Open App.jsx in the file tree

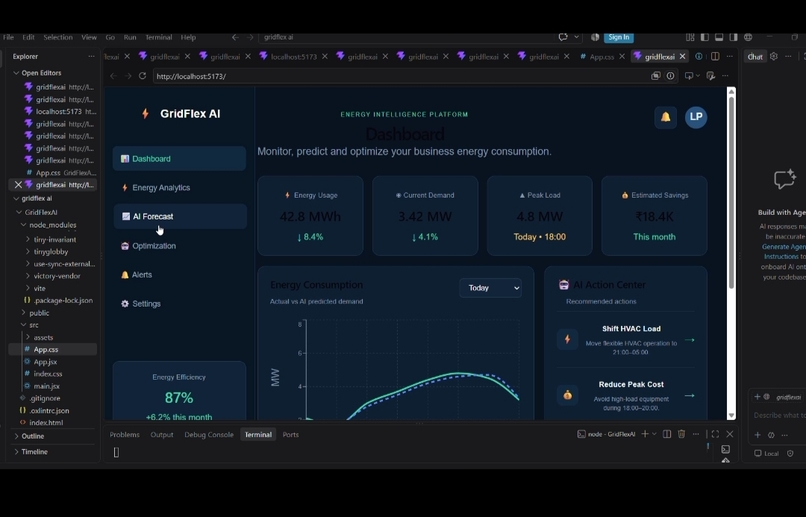point(45,362)
